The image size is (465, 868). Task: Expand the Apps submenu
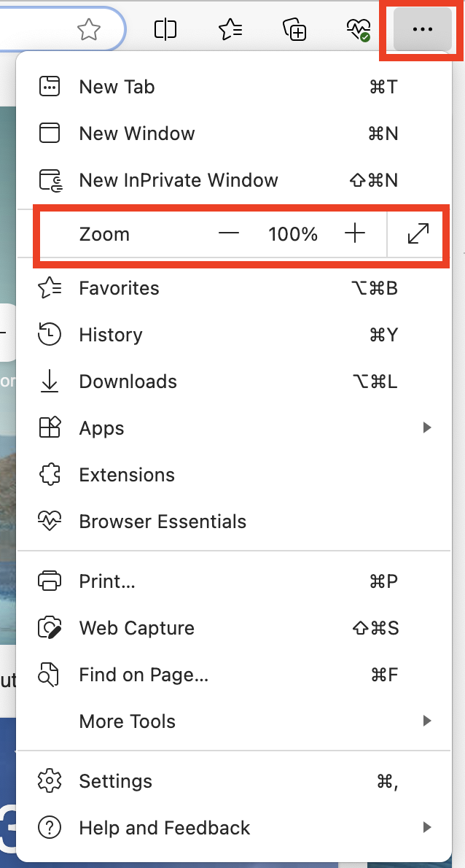click(x=101, y=428)
